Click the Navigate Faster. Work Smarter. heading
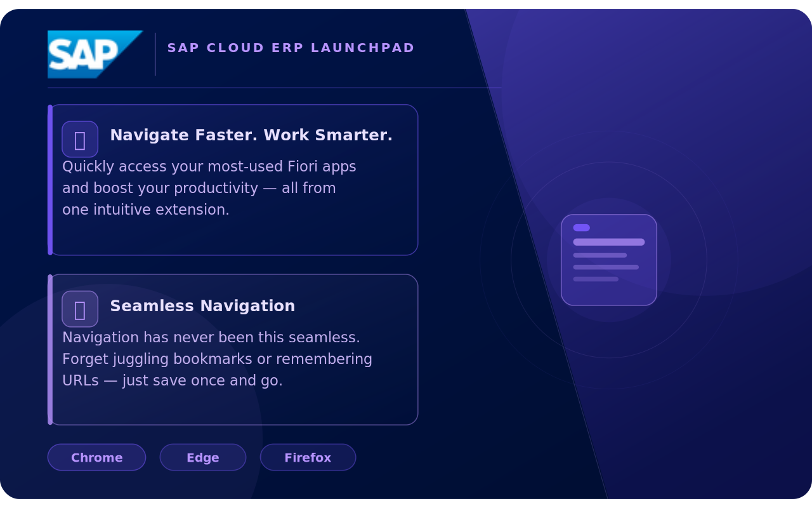This screenshot has height=508, width=812. [251, 135]
